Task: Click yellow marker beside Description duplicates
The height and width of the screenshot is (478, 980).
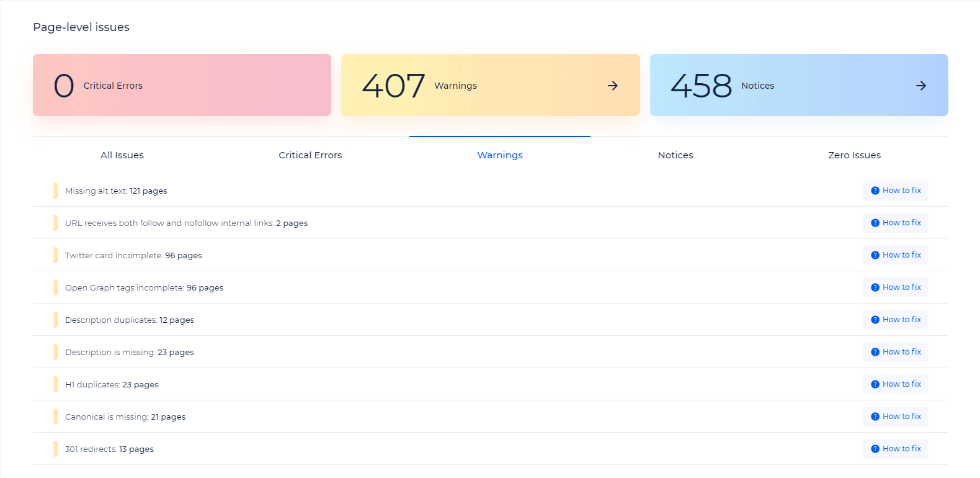Action: click(55, 320)
